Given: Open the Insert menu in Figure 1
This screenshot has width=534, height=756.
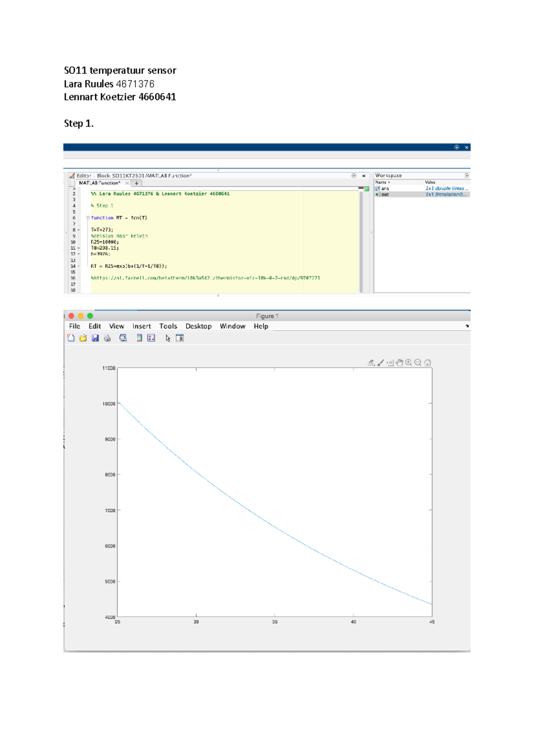Looking at the screenshot, I should 142,326.
